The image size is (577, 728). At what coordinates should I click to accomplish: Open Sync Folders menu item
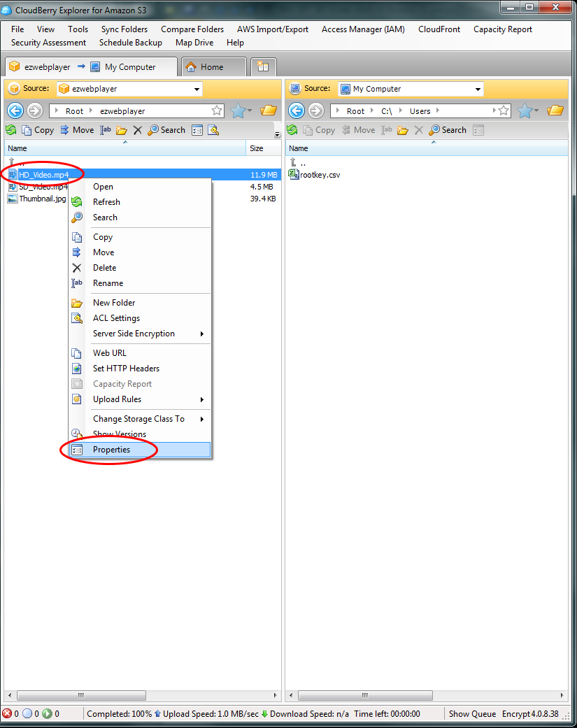click(x=124, y=29)
